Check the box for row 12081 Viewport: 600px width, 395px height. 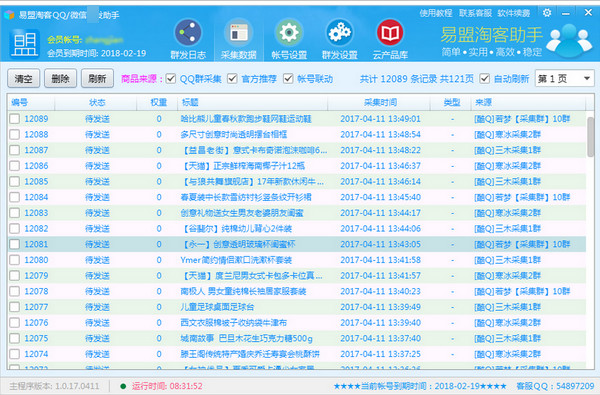(15, 244)
